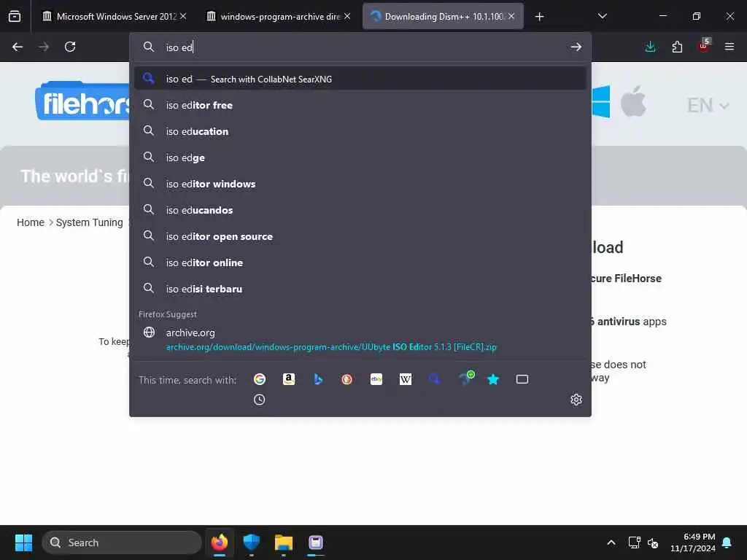Open the notification bell in system tray
The width and height of the screenshot is (747, 560).
click(x=727, y=542)
